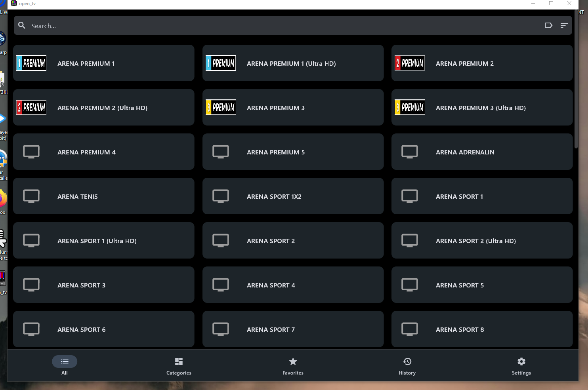Select ARENA PREMIUM 3 (Ultra HD) channel name

click(481, 108)
